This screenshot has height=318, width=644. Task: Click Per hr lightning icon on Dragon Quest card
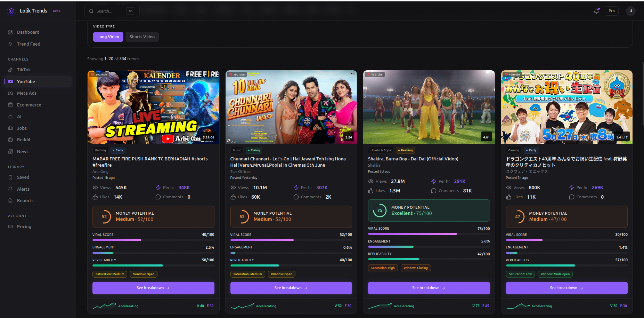[x=572, y=188]
